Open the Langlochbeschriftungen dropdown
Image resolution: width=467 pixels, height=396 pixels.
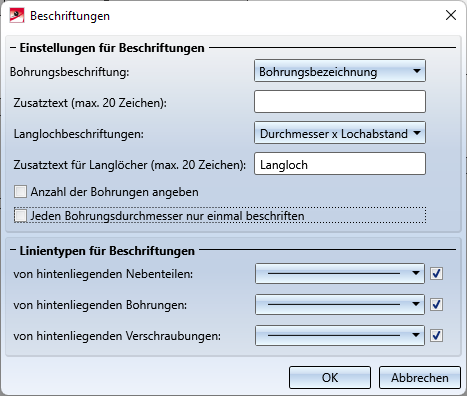point(340,133)
